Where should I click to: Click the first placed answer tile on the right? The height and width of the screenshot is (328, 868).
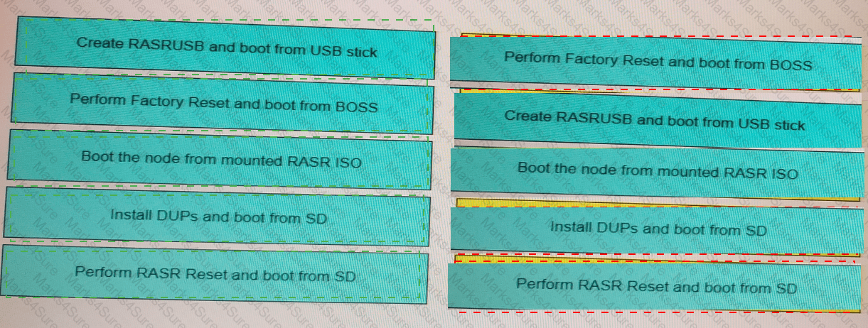pos(658,62)
